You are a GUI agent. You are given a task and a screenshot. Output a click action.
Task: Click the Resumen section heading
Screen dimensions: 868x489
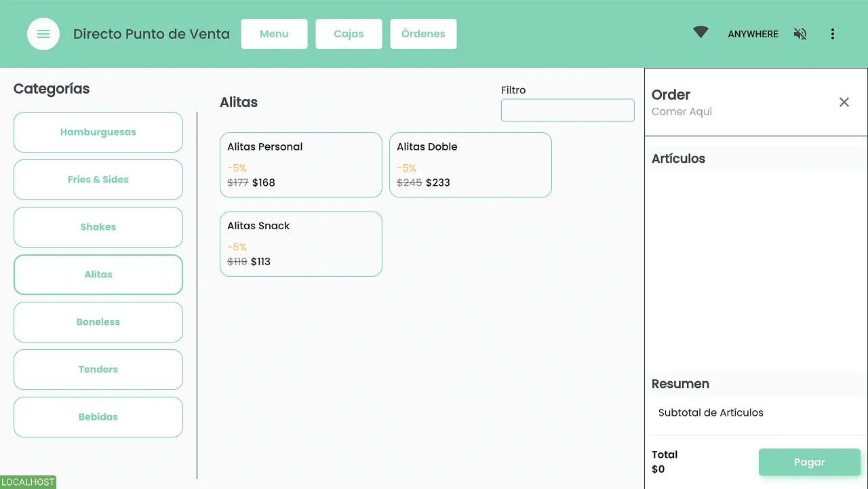coord(680,384)
